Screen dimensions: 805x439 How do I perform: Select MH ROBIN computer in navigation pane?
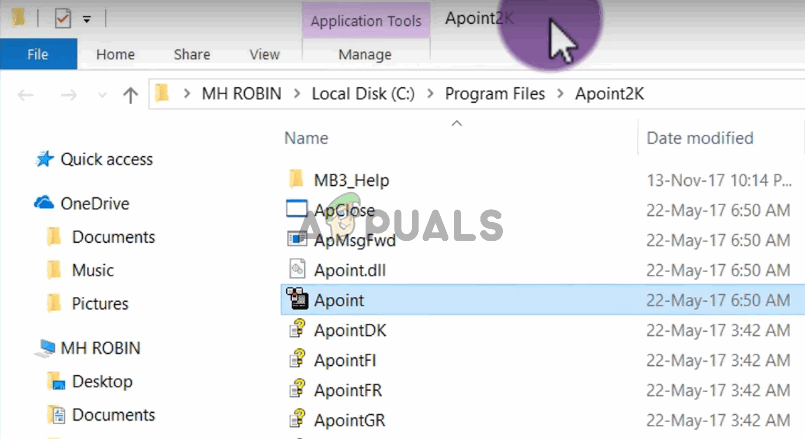[100, 348]
